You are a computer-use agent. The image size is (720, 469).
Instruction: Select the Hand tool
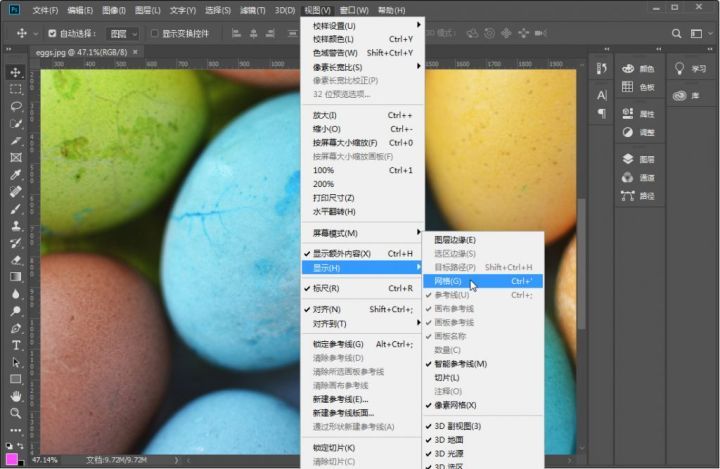click(x=16, y=396)
